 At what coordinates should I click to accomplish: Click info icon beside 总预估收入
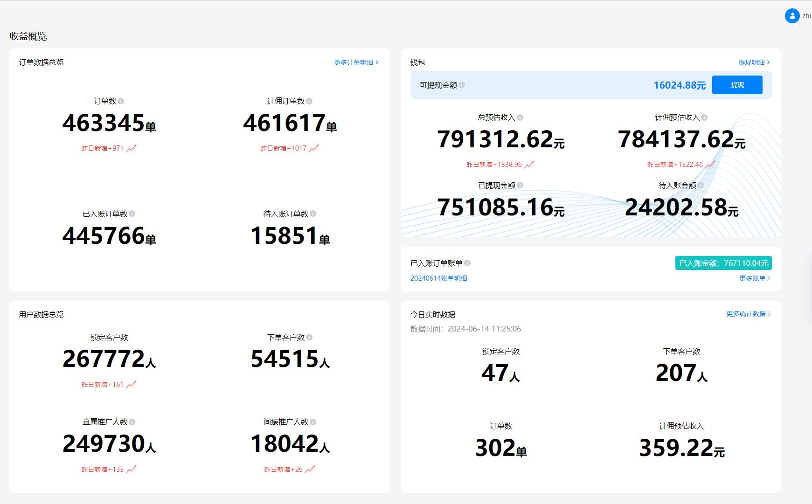click(520, 117)
